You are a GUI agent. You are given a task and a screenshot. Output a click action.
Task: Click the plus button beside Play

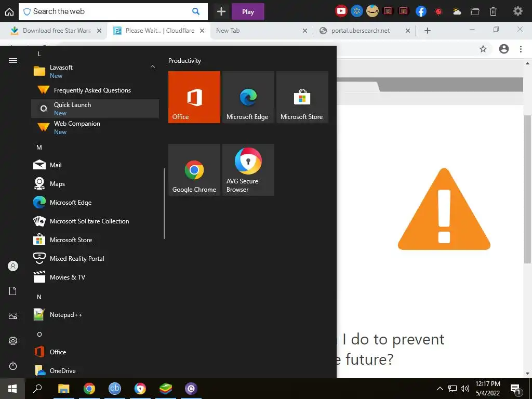point(221,12)
